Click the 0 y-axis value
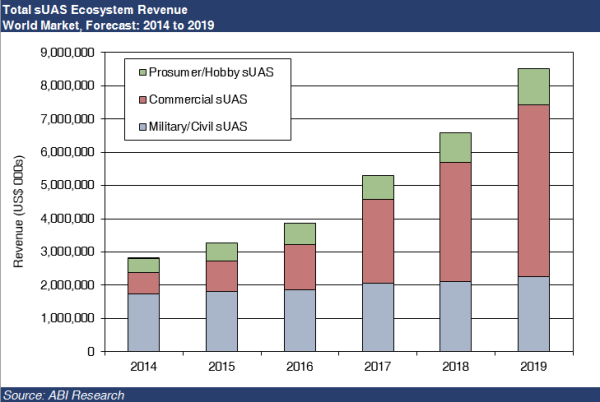 tap(91, 351)
